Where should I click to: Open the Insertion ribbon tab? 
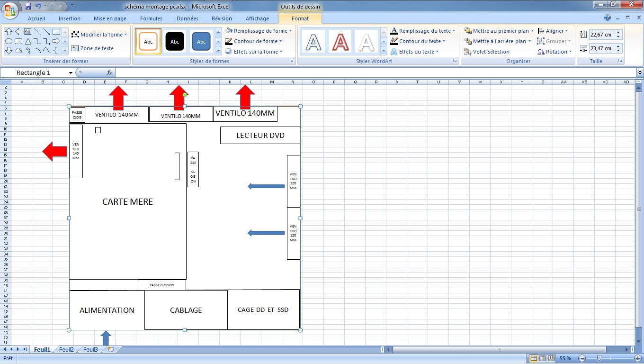click(x=69, y=18)
